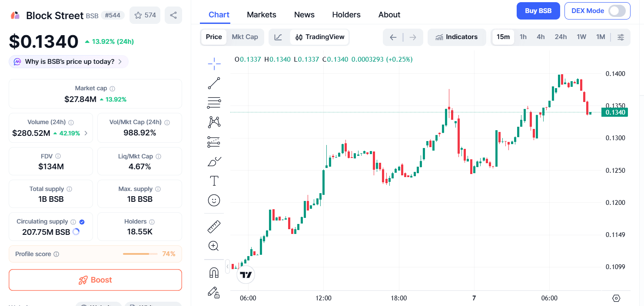Select the trend line drawing tool
This screenshot has width=644, height=306.
[214, 83]
